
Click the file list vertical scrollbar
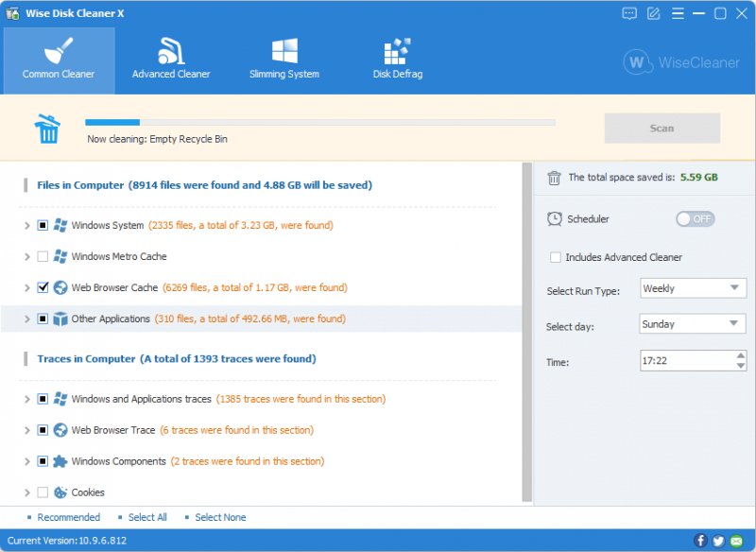tap(527, 332)
